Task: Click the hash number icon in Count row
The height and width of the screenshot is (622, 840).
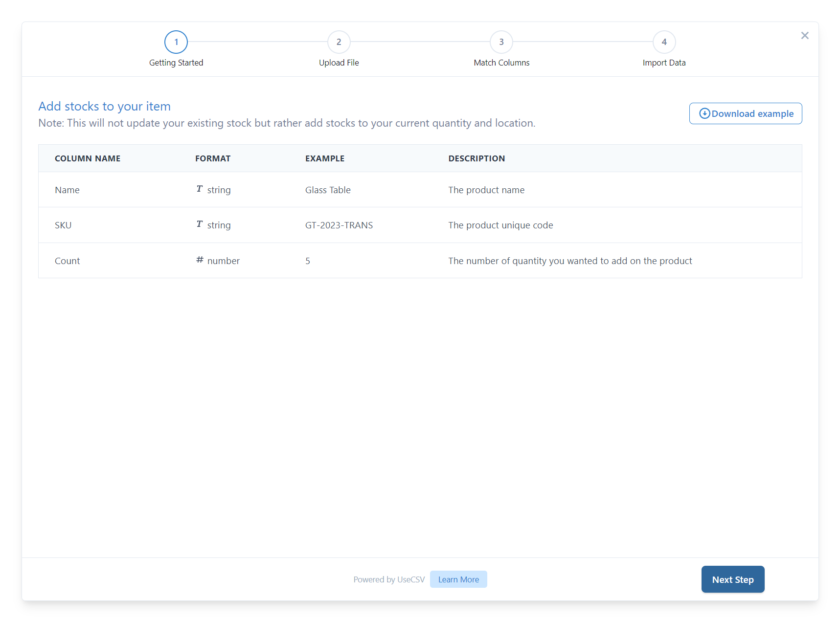Action: coord(200,260)
